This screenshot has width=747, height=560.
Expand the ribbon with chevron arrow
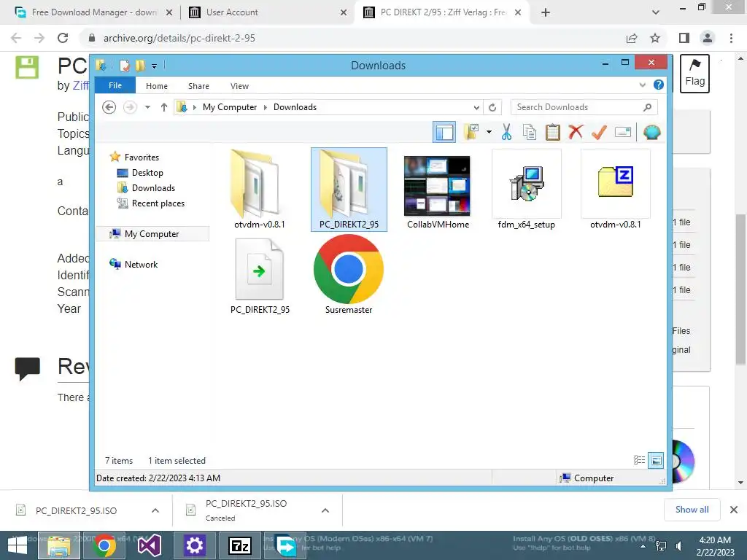coord(642,85)
